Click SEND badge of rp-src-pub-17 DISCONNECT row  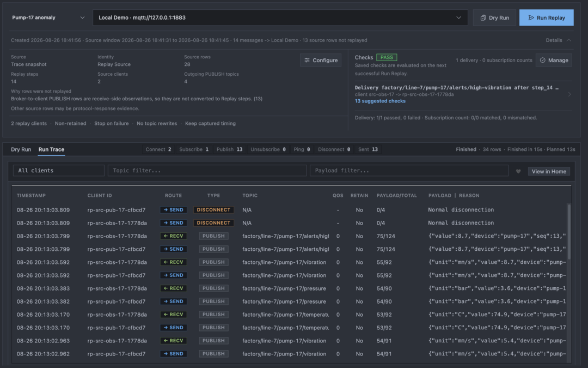click(173, 210)
